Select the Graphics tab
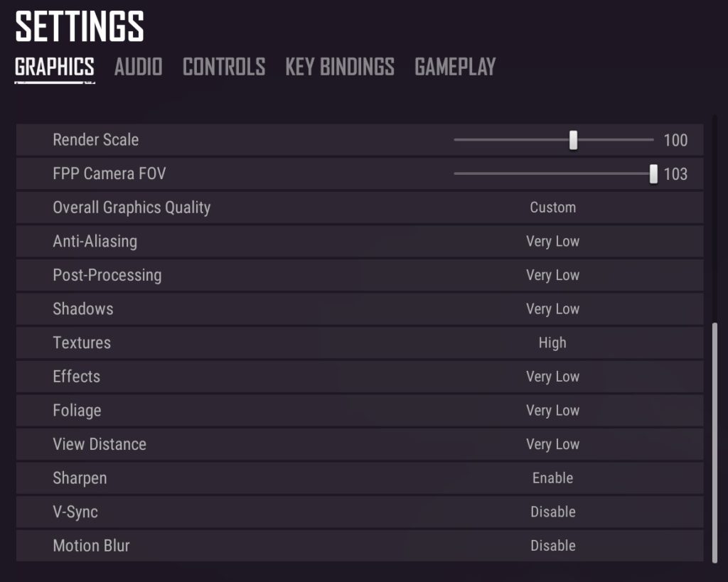Viewport: 728px width, 582px height. tap(54, 67)
